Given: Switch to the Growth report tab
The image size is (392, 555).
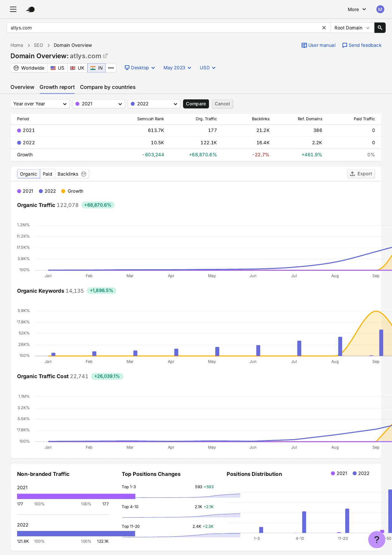Looking at the screenshot, I should pos(57,87).
